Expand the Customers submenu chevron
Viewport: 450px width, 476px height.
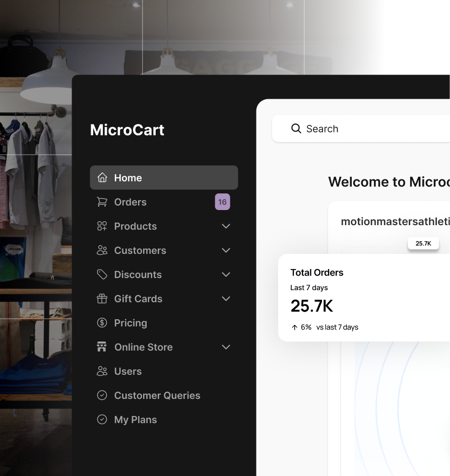226,250
